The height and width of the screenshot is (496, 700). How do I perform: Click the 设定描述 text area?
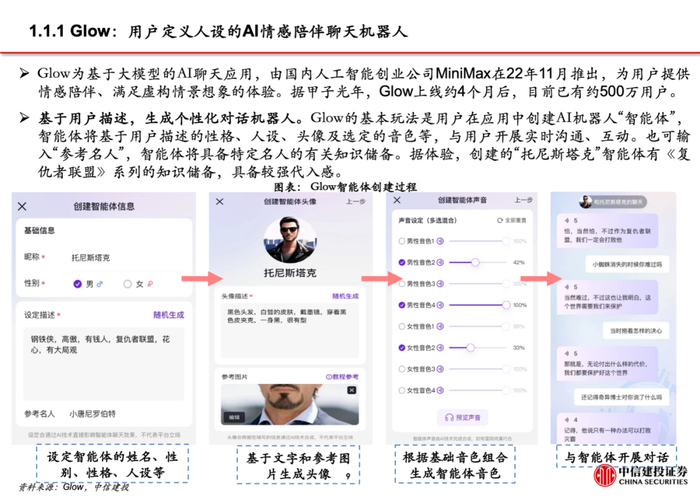[x=104, y=364]
